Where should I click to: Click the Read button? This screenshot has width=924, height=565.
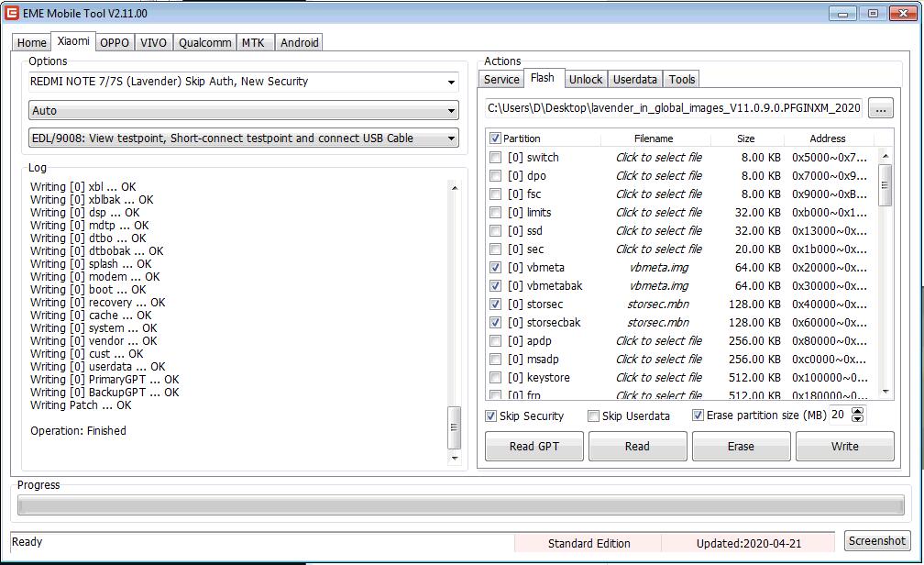click(x=637, y=447)
